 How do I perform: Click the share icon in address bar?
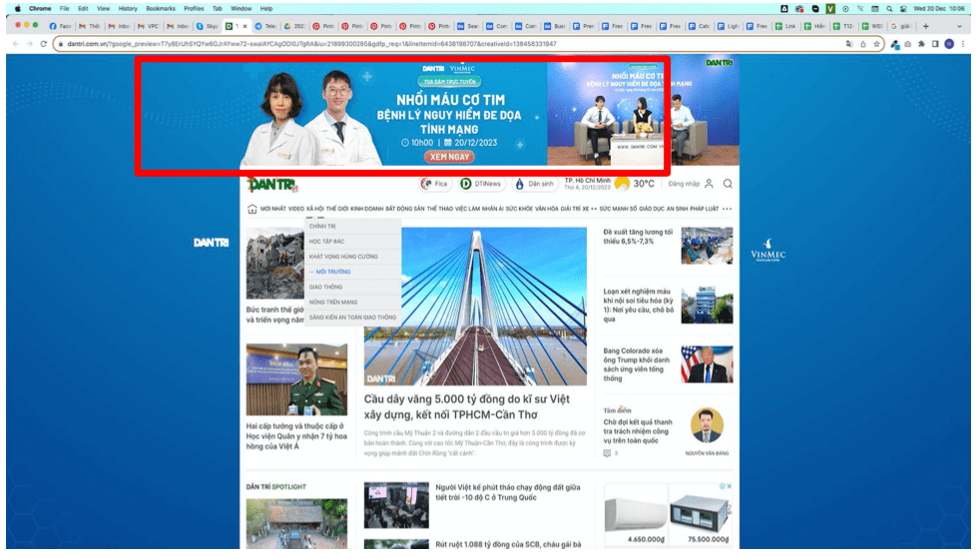[x=863, y=44]
